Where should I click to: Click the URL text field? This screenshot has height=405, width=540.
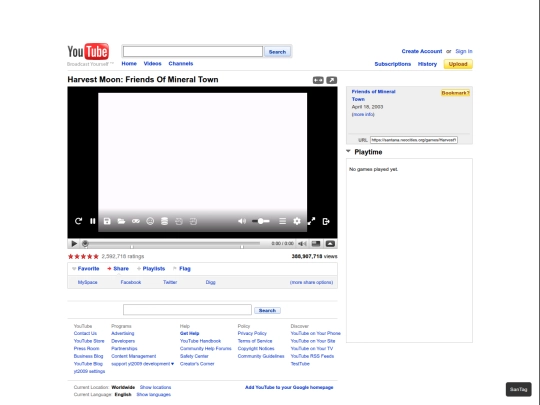tap(414, 140)
